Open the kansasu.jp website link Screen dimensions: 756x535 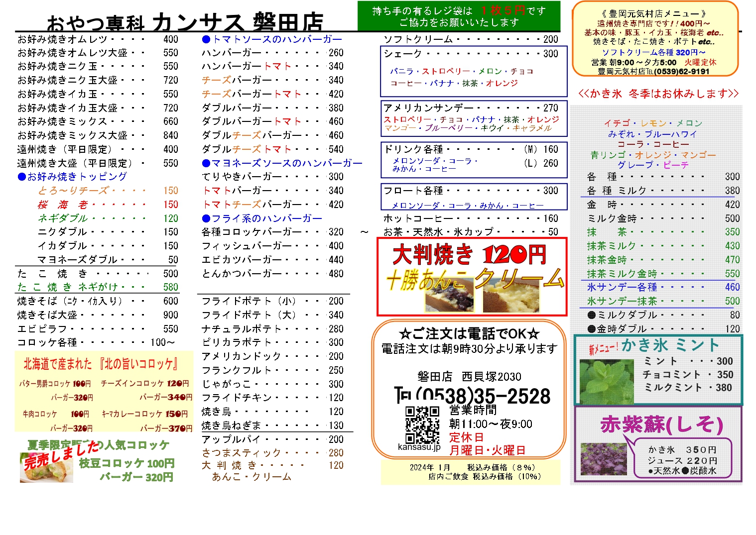tap(419, 447)
